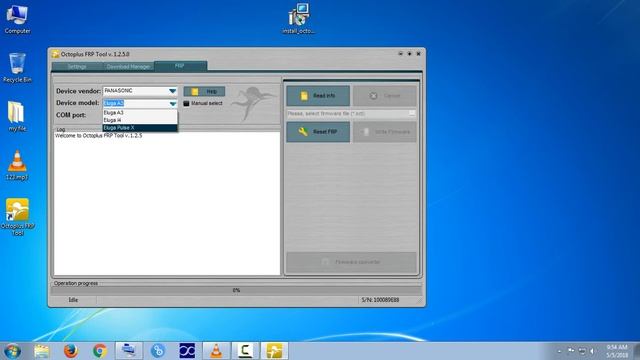
Task: Show hidden tray icons arrow
Action: pyautogui.click(x=559, y=351)
